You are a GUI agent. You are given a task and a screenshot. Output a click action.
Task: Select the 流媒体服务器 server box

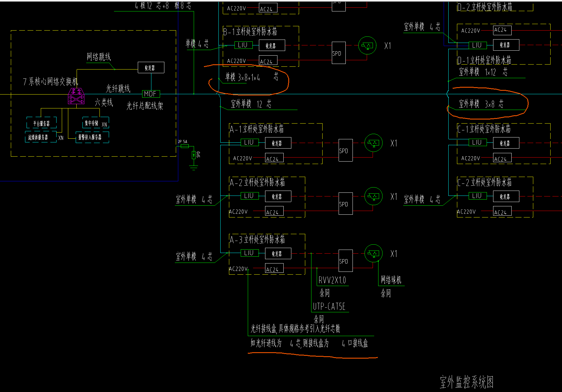coord(40,137)
